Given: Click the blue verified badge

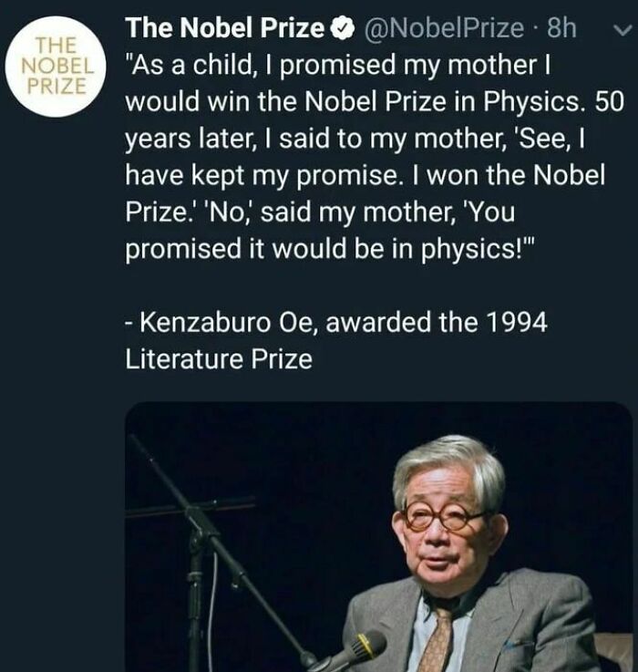Looking at the screenshot, I should 345,29.
